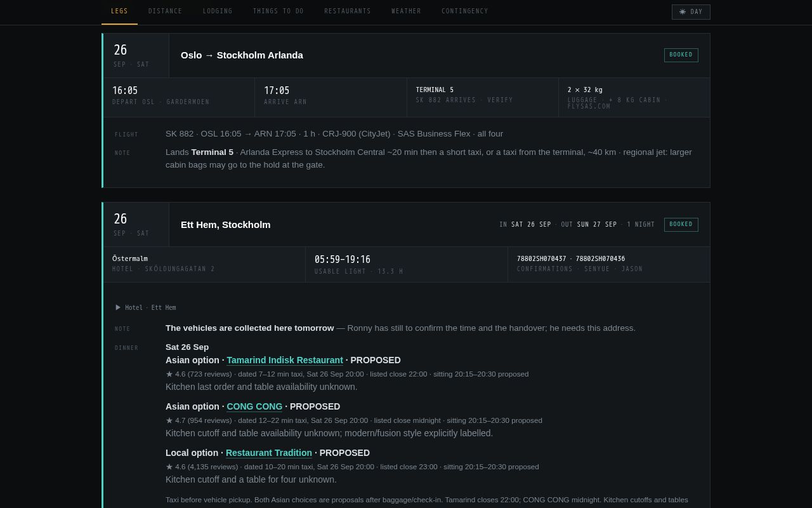The height and width of the screenshot is (508, 812).
Task: Toggle the Day theme button
Action: [x=691, y=12]
